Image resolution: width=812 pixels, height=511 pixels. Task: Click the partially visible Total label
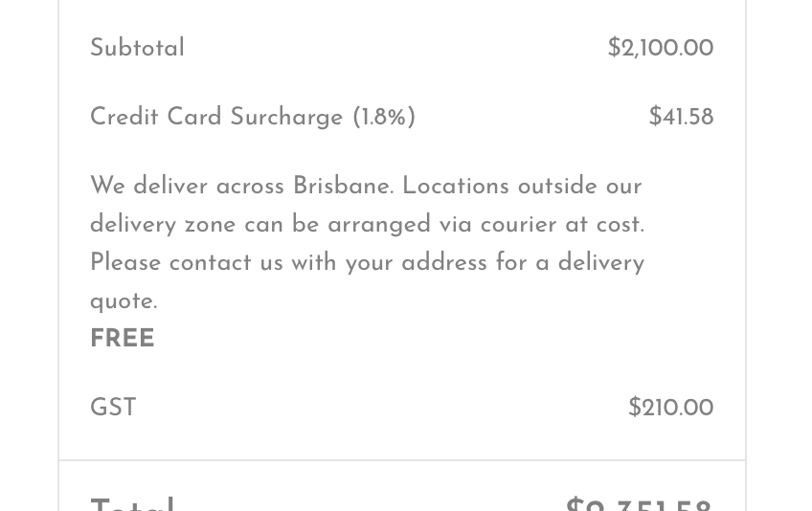click(x=133, y=503)
